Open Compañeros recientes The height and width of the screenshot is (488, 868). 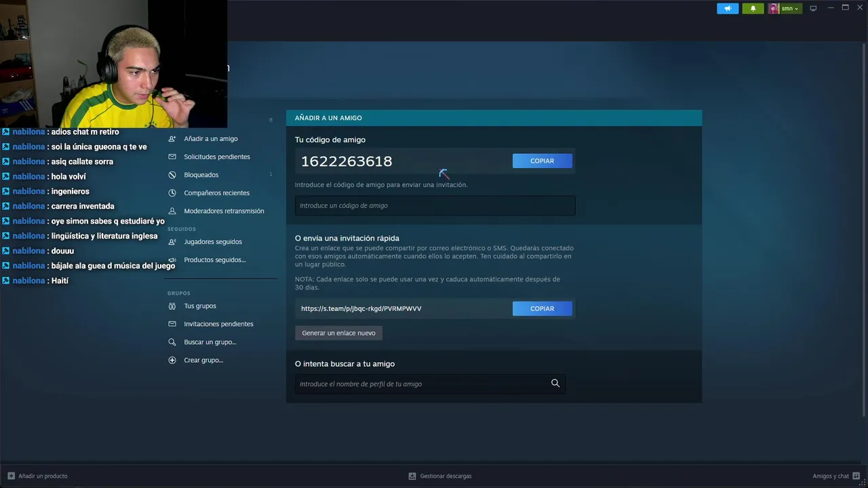[217, 193]
